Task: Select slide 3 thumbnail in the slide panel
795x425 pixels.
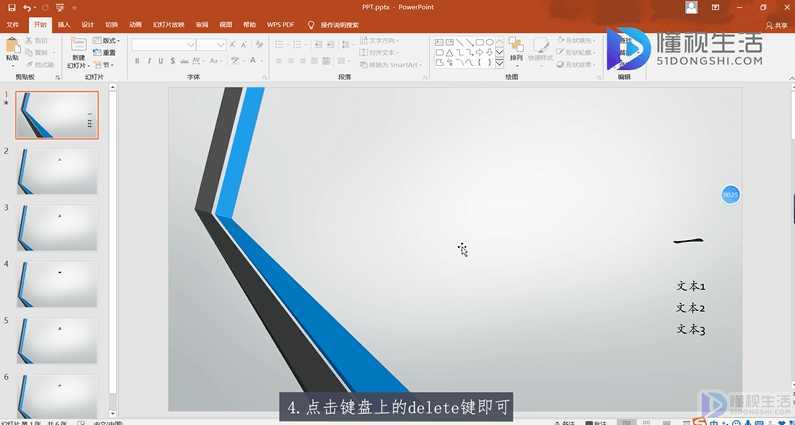Action: 57,227
